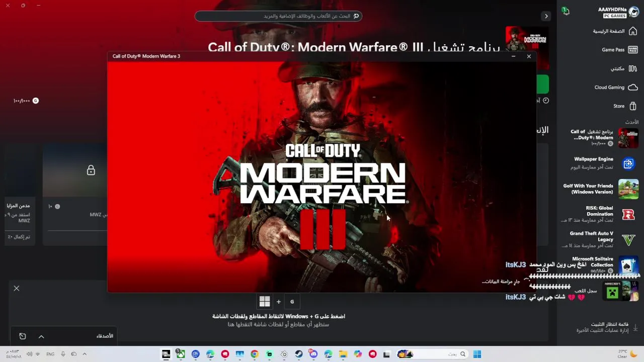Click the taskbar search box
Viewport: 644px width, 362px height.
[x=432, y=354]
